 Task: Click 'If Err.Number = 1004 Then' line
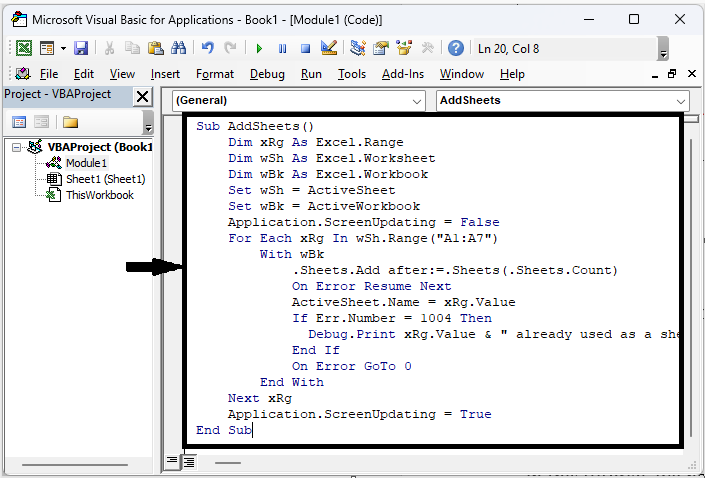pos(392,318)
